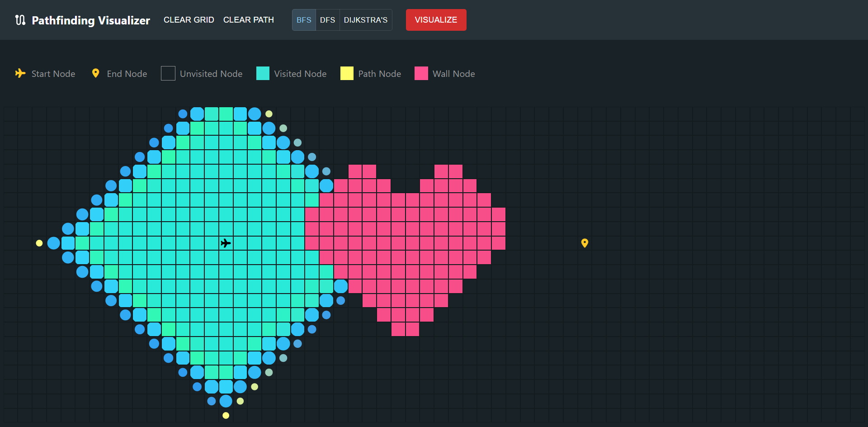Click the End Node pin icon in legend
The width and height of the screenshot is (868, 427).
coord(95,73)
